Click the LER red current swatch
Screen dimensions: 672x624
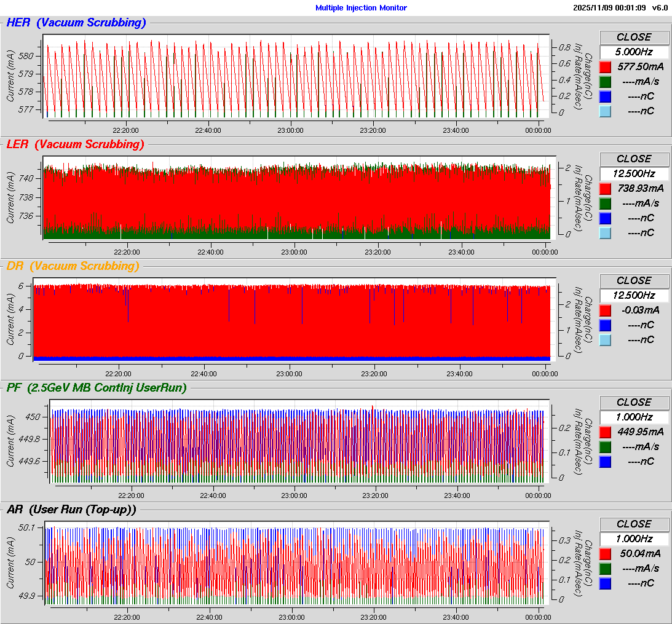pos(606,188)
